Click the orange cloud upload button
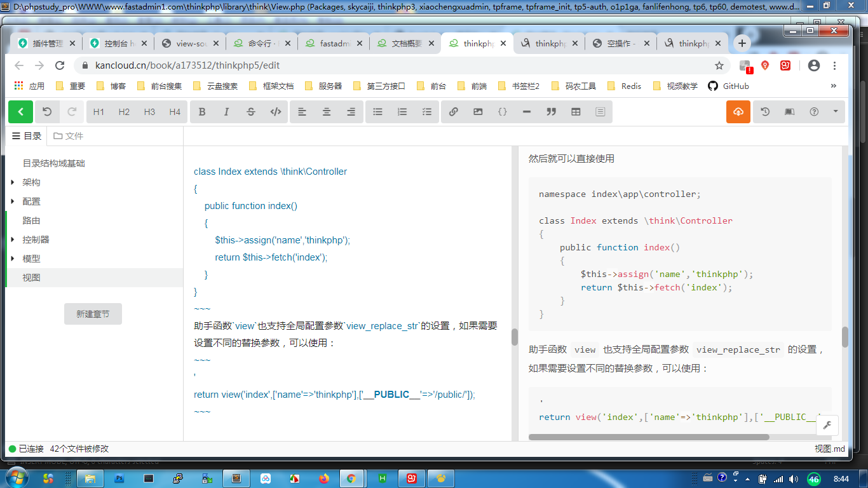868x488 pixels. [738, 112]
